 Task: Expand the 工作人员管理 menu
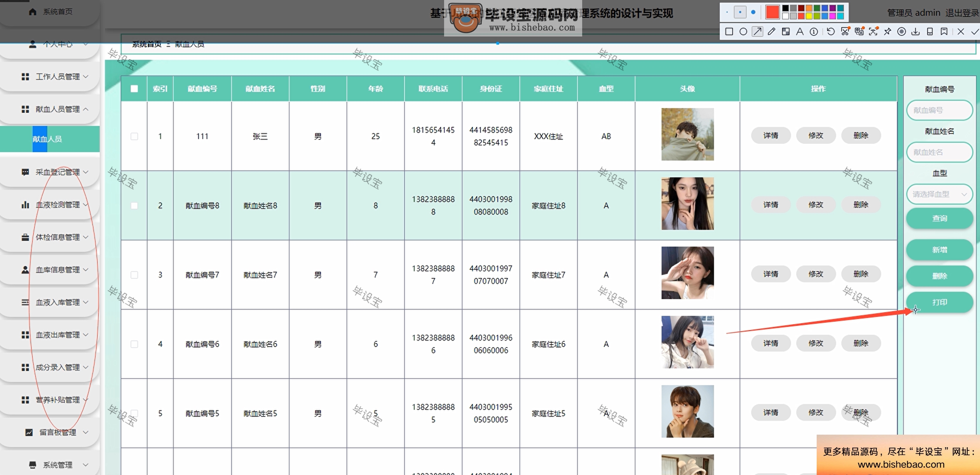point(50,76)
